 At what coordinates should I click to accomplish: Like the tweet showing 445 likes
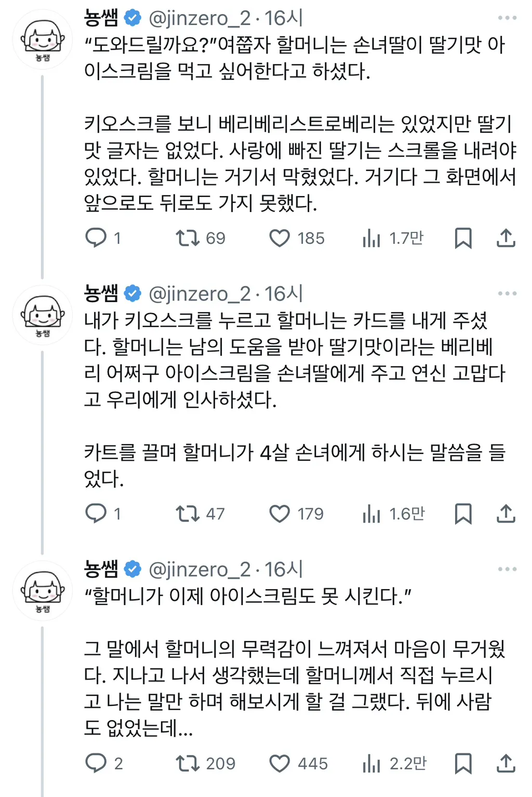[280, 763]
